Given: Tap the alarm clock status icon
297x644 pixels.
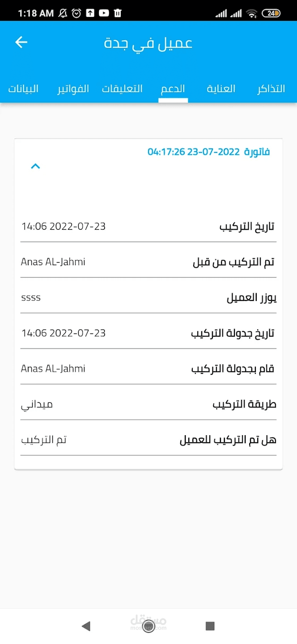Looking at the screenshot, I should pos(76,13).
